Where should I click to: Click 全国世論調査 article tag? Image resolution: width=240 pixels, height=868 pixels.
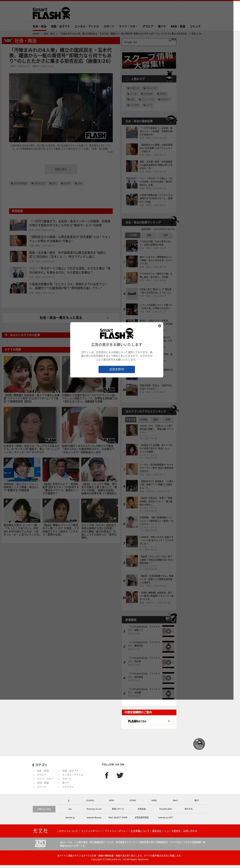pyautogui.click(x=19, y=183)
